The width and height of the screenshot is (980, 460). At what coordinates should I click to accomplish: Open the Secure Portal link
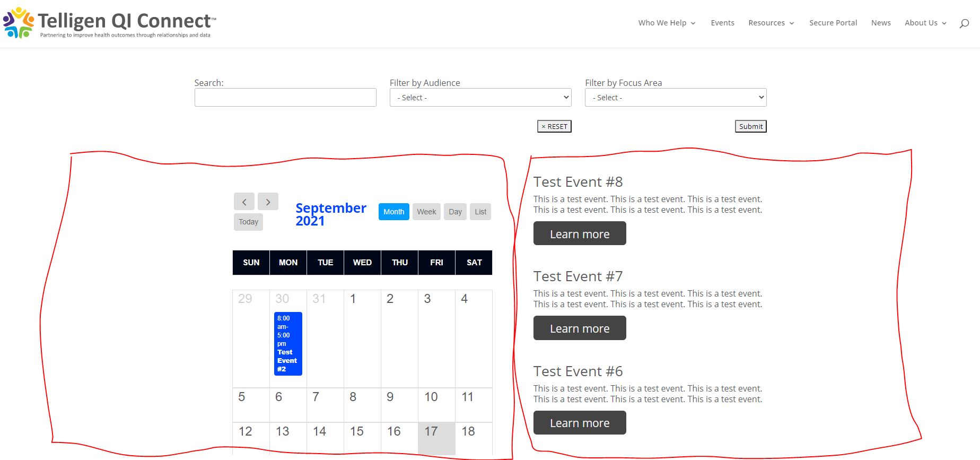[x=833, y=23]
